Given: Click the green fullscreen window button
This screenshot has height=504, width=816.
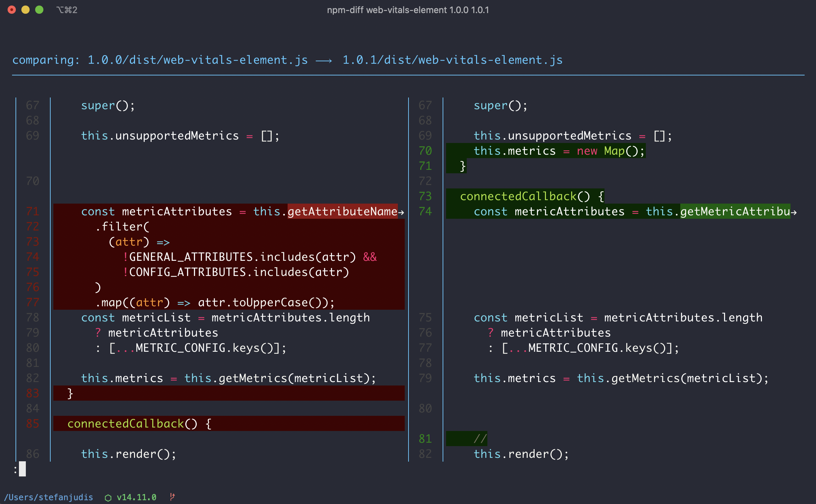Looking at the screenshot, I should click(39, 10).
